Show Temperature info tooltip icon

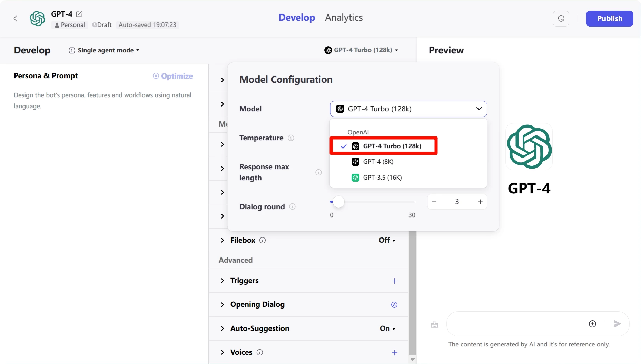click(291, 138)
